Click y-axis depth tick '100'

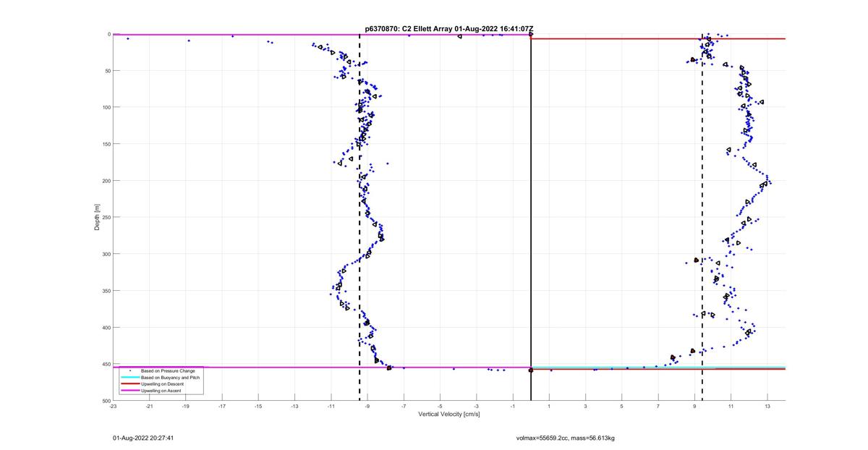105,107
